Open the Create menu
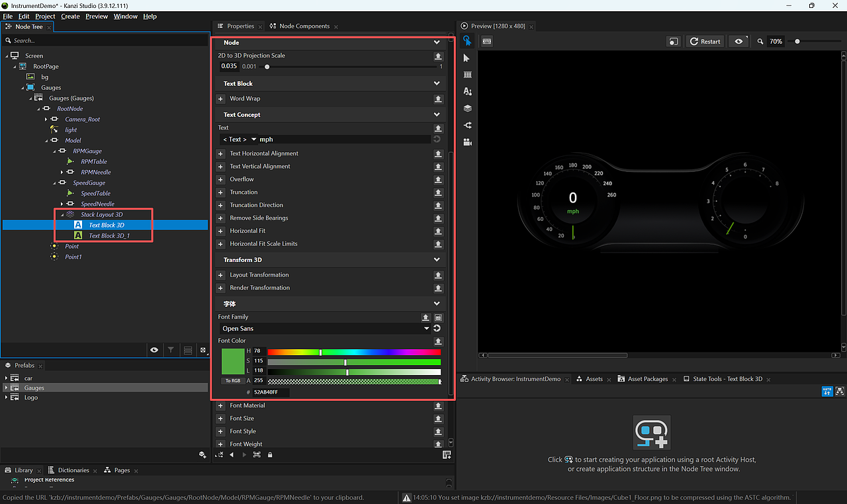847x504 pixels. point(70,17)
